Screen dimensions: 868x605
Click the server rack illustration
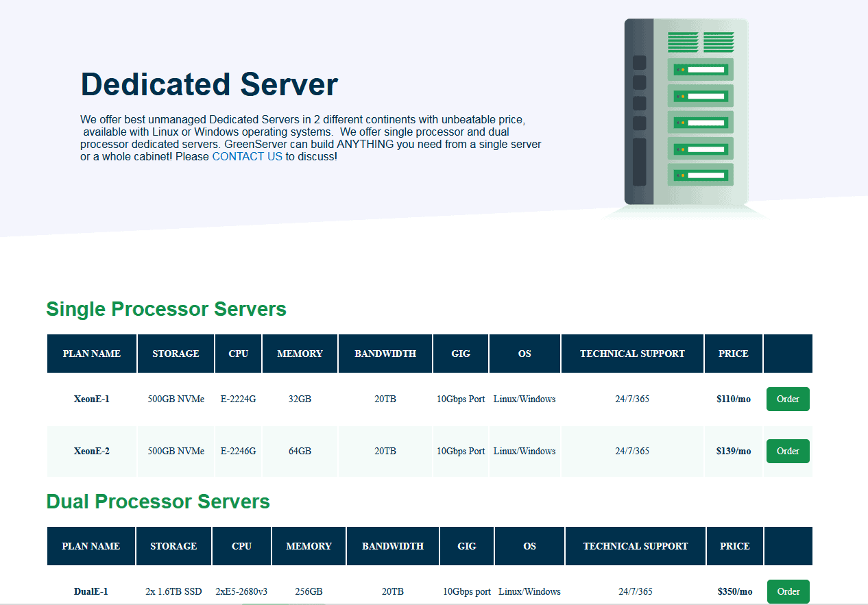pyautogui.click(x=686, y=113)
